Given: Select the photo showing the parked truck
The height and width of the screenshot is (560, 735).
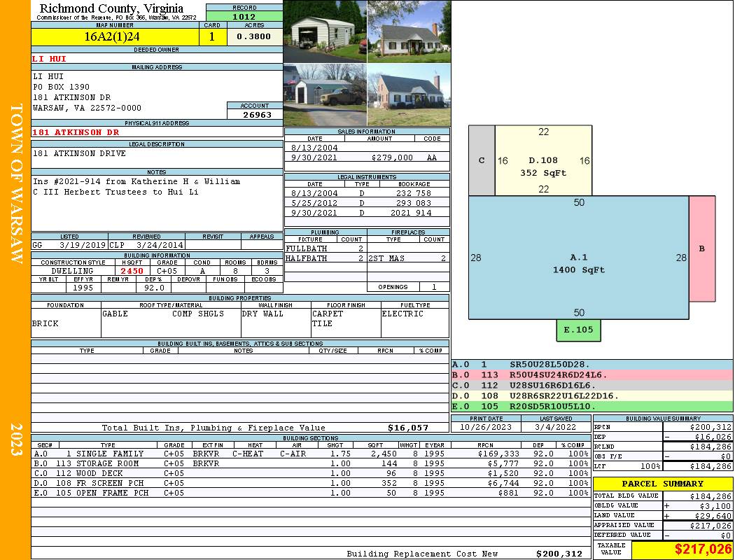Looking at the screenshot, I should (325, 94).
